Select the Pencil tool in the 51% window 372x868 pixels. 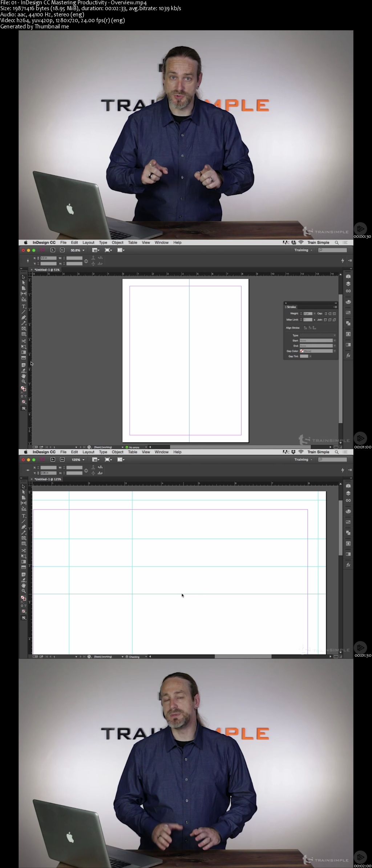click(x=24, y=323)
